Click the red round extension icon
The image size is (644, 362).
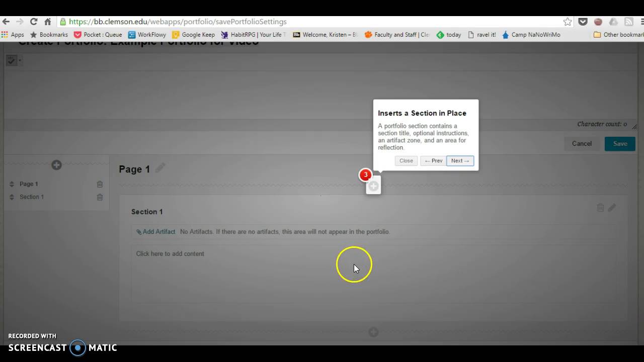point(598,22)
